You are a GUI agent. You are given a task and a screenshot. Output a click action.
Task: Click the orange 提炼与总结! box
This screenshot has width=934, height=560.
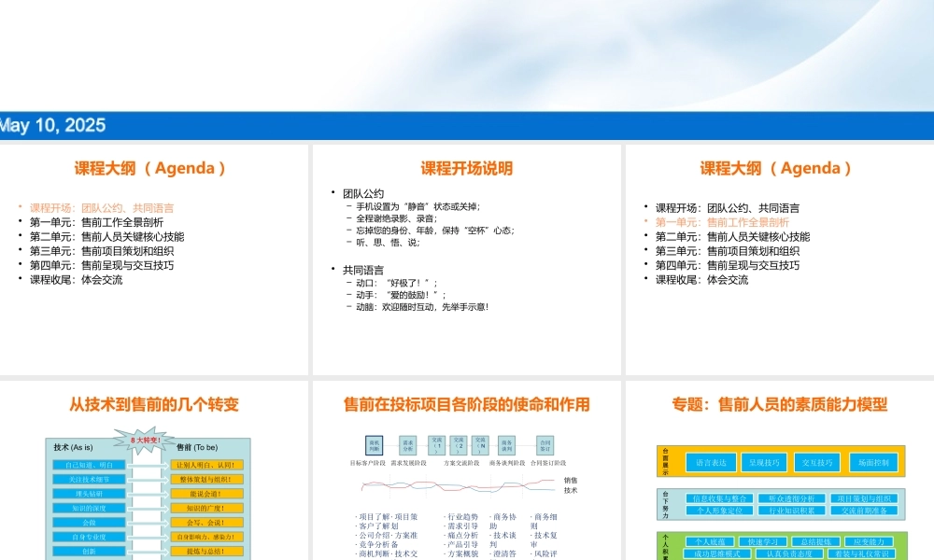[206, 551]
